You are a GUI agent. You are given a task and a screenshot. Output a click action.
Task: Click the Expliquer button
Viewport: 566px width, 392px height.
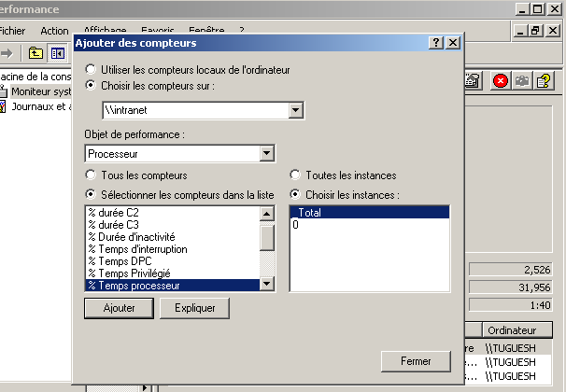[194, 307]
